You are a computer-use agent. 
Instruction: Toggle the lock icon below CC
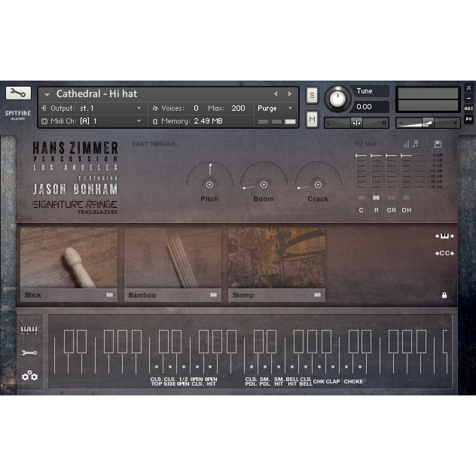[444, 295]
